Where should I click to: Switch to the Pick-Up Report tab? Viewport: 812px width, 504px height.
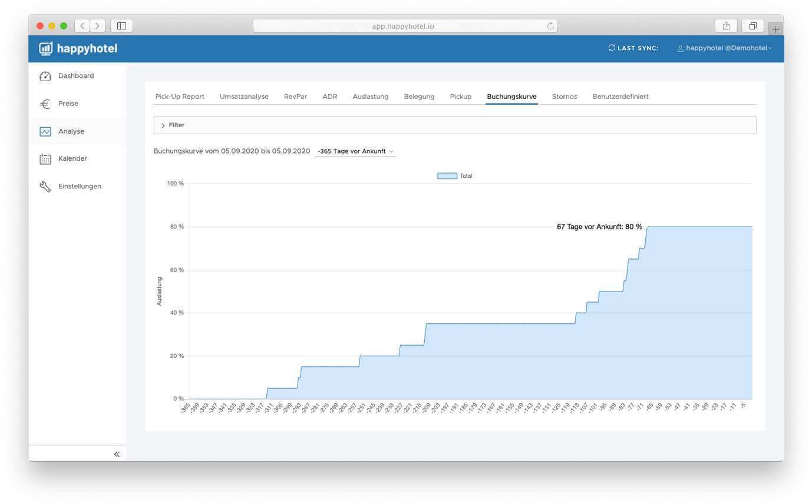(x=180, y=97)
